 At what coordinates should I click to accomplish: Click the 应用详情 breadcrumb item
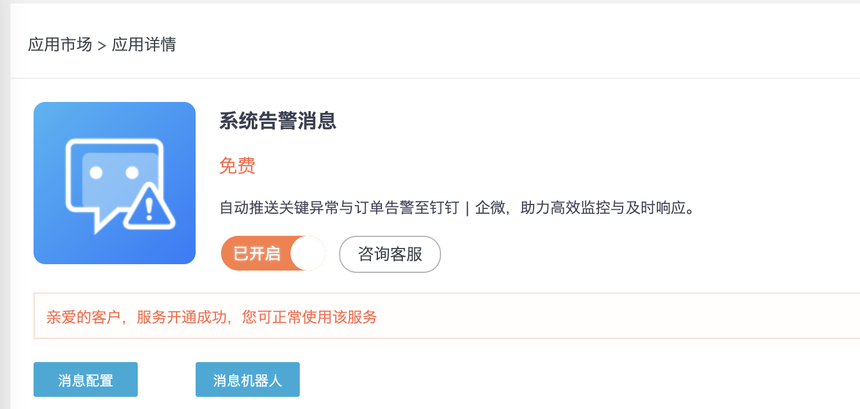click(144, 44)
